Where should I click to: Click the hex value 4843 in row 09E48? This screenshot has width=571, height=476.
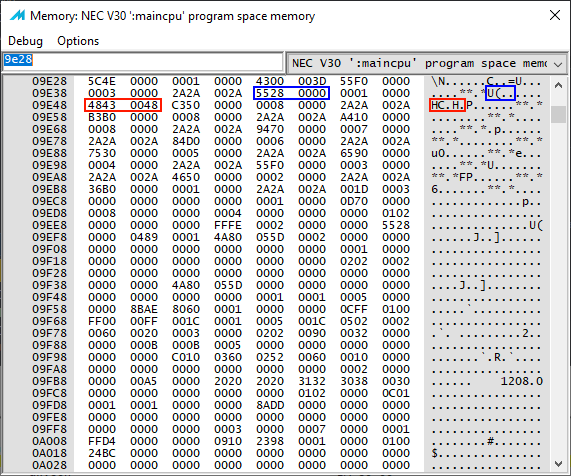pos(102,105)
